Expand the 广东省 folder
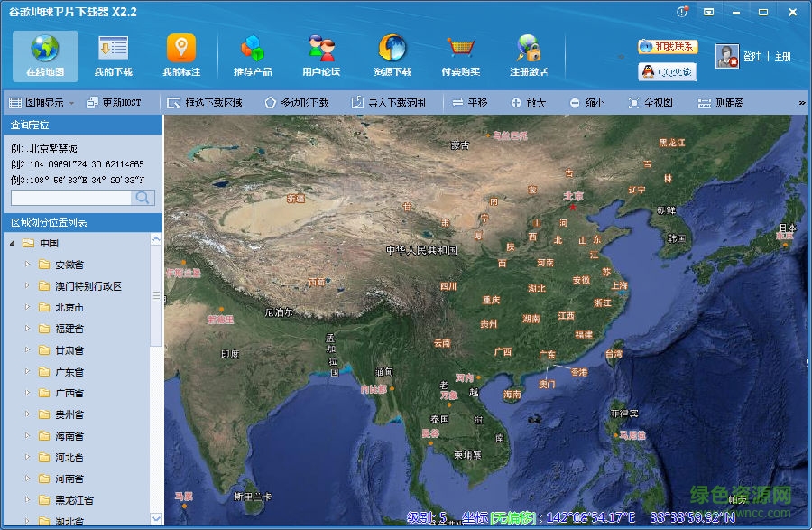 pos(27,371)
